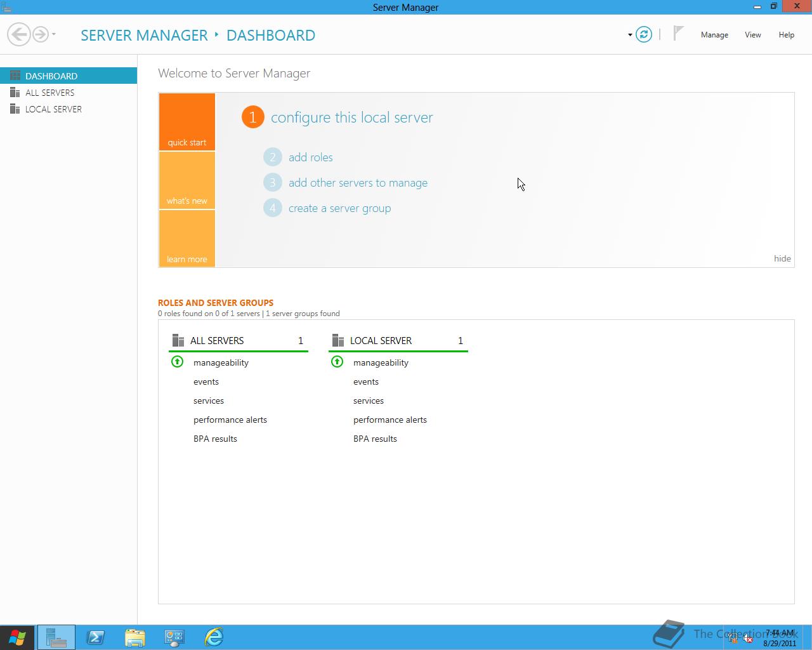
Task: Click configure this local server link
Action: click(x=352, y=117)
